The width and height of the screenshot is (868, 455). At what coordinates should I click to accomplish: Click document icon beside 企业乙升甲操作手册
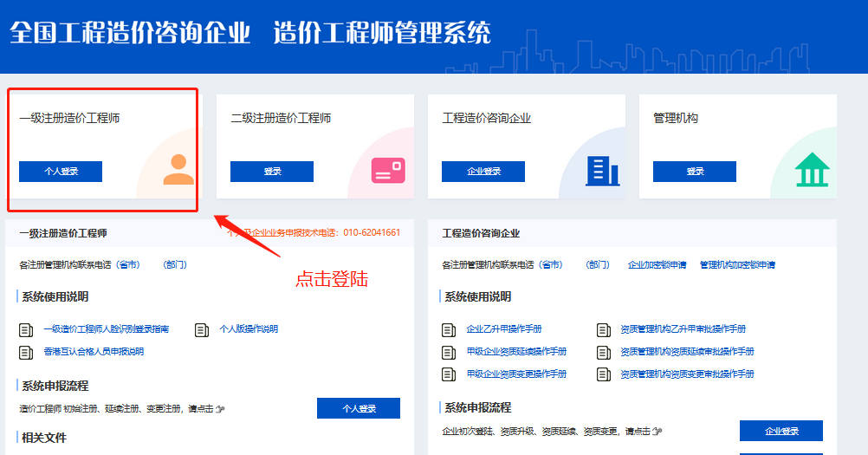click(x=449, y=329)
